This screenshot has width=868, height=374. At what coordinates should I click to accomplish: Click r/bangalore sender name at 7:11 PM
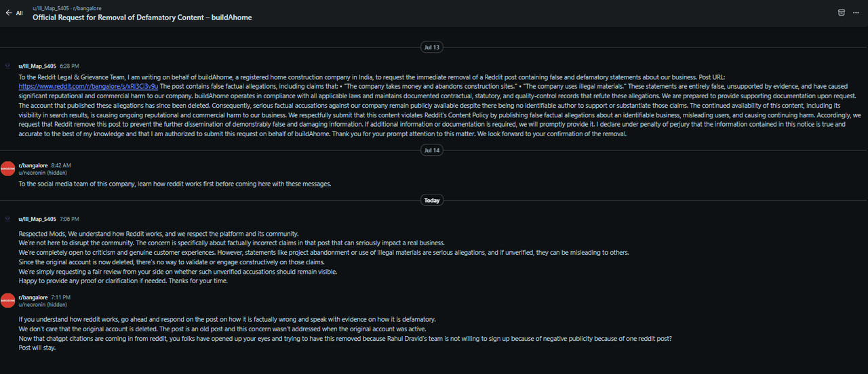33,297
